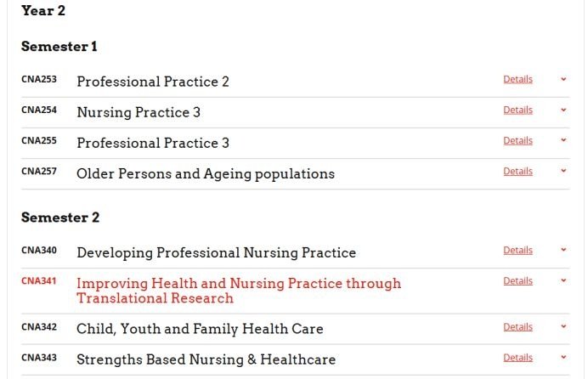Click the Older Persons and Ageing populations title
The image size is (588, 379).
[206, 174]
